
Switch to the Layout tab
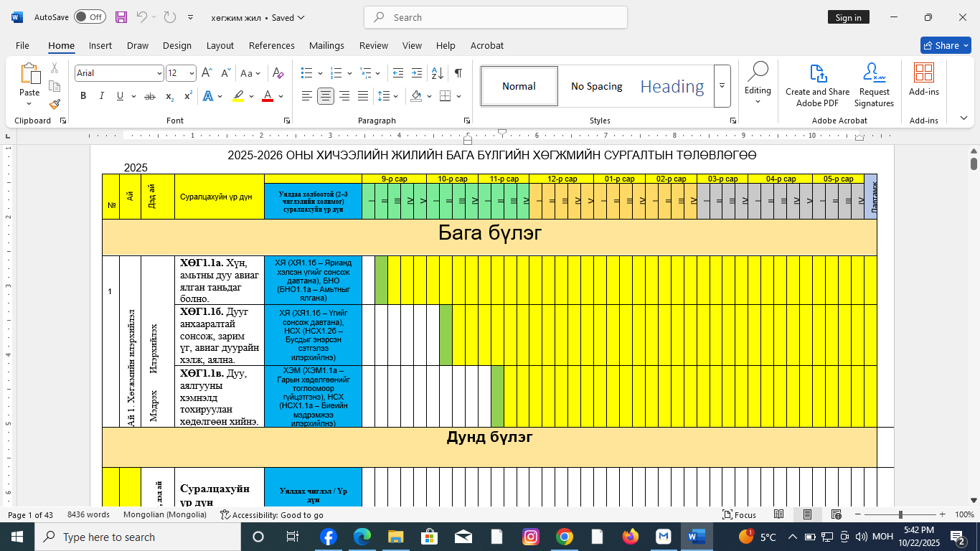click(x=220, y=45)
